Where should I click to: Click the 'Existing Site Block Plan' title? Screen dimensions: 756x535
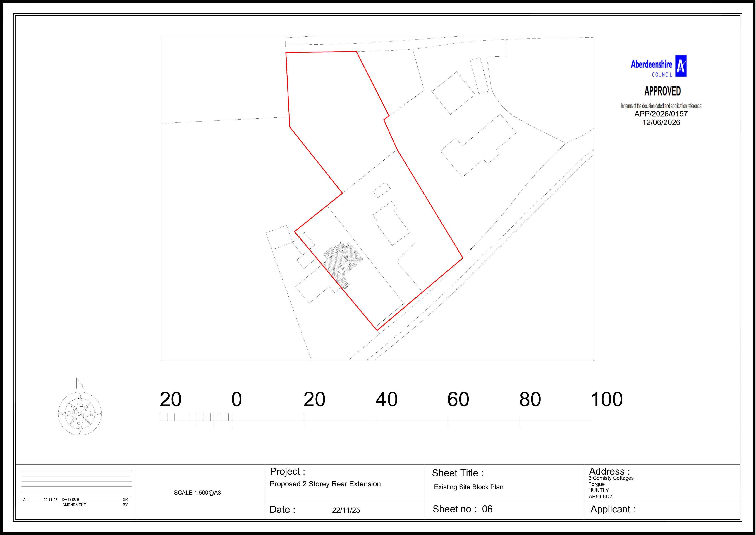coord(469,487)
